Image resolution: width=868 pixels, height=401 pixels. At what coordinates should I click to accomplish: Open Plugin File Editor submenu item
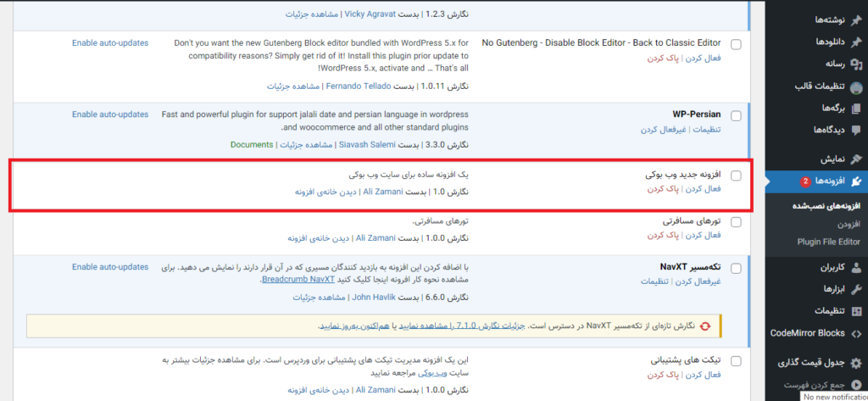pos(829,242)
